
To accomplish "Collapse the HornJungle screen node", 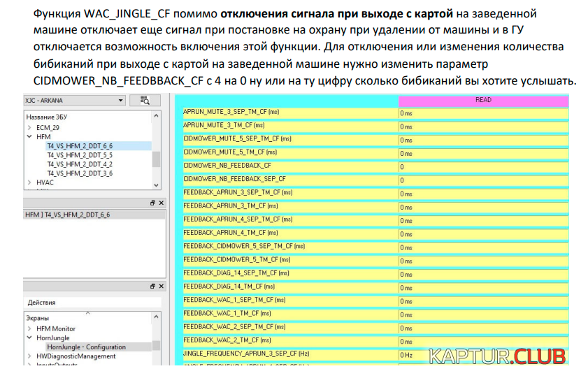I will click(29, 337).
